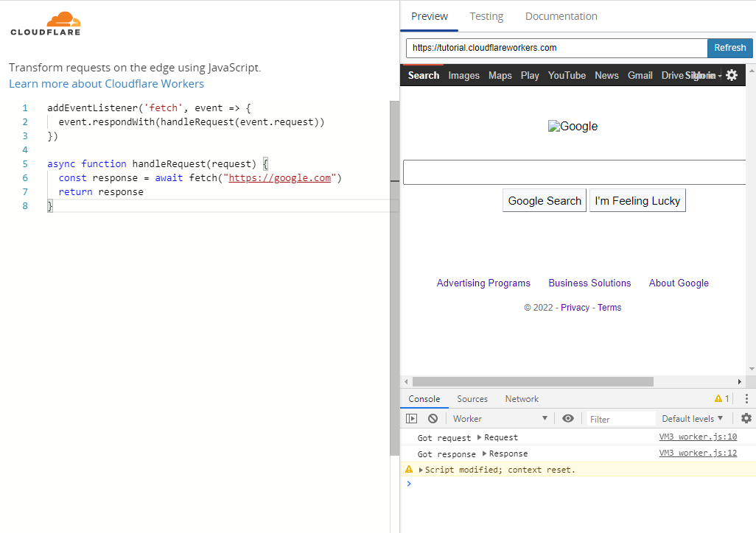Click the horizontal scrollbar in the preview

532,381
